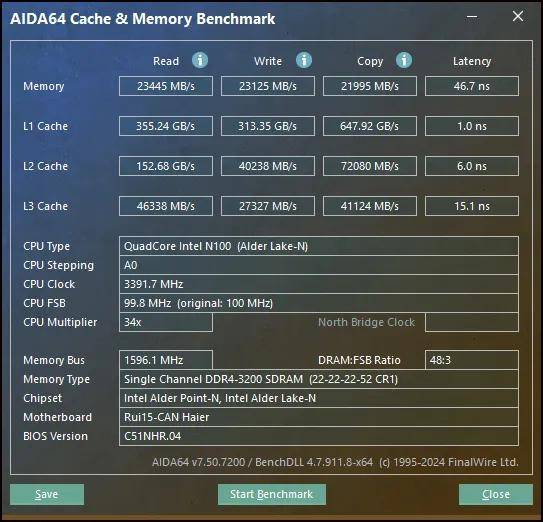
Task: Click the CPU Stepping field A0
Action: pyautogui.click(x=319, y=265)
